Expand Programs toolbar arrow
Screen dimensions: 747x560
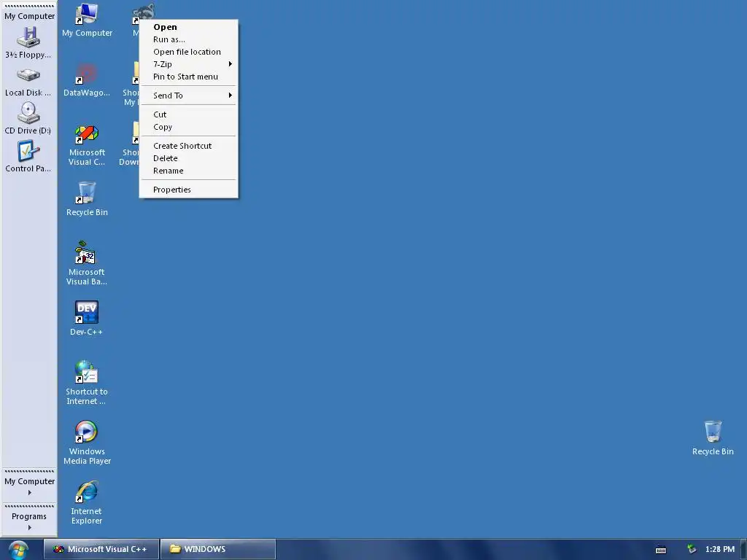pyautogui.click(x=29, y=528)
